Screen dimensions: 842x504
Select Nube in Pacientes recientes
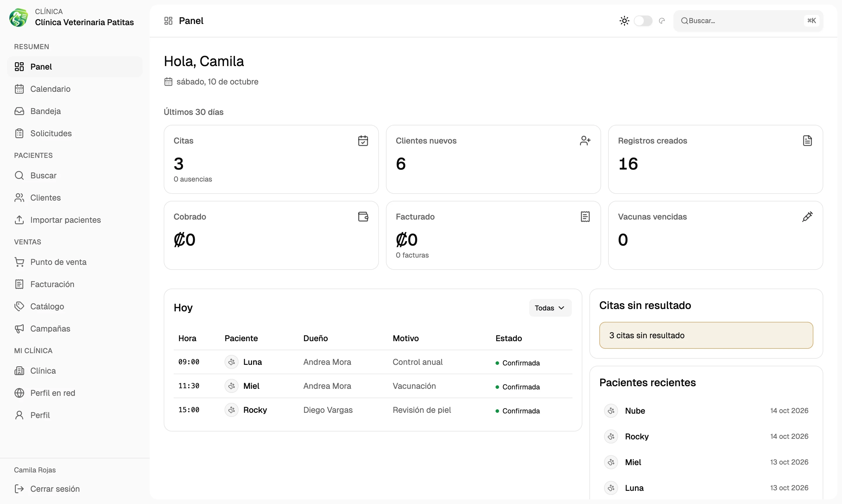click(706, 411)
